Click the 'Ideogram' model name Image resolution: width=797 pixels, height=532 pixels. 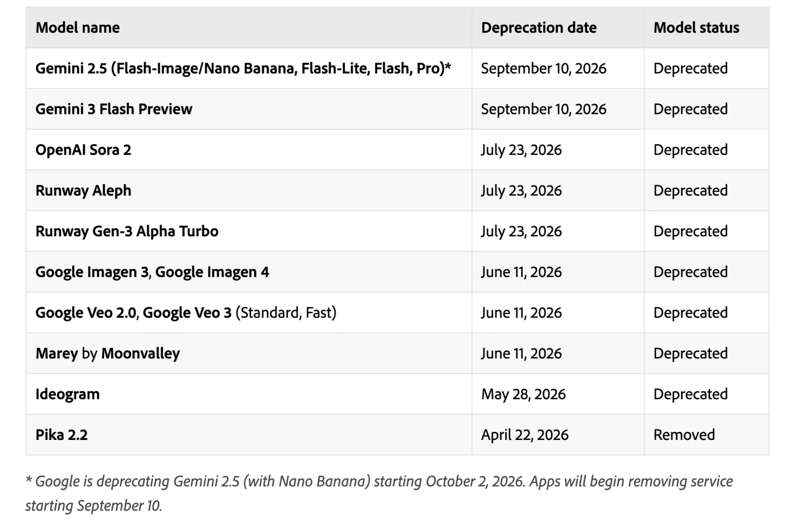(67, 394)
